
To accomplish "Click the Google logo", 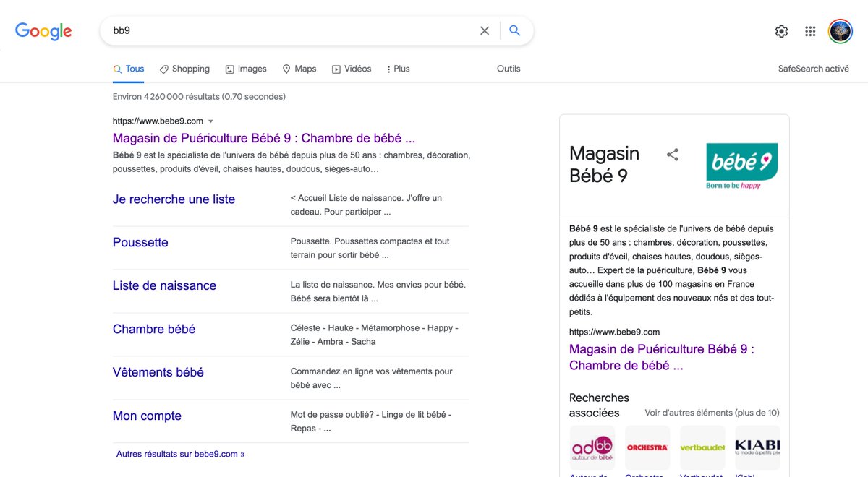I will pos(43,31).
